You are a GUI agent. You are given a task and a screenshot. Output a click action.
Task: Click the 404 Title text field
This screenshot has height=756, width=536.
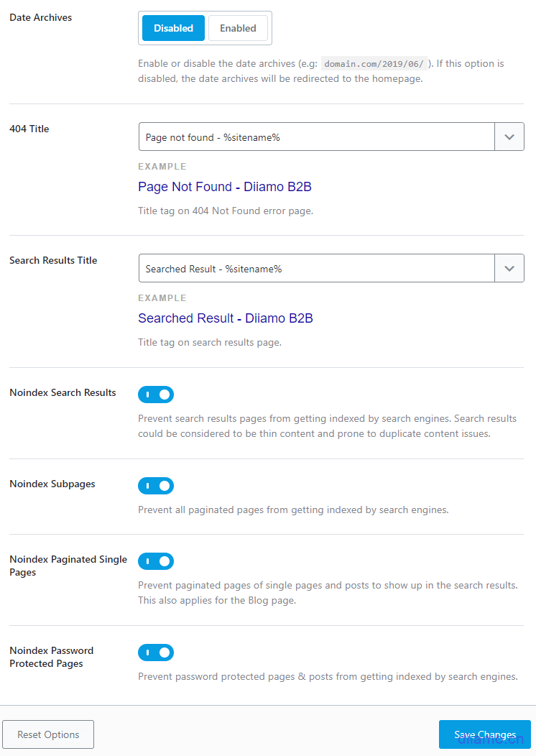[x=316, y=137]
